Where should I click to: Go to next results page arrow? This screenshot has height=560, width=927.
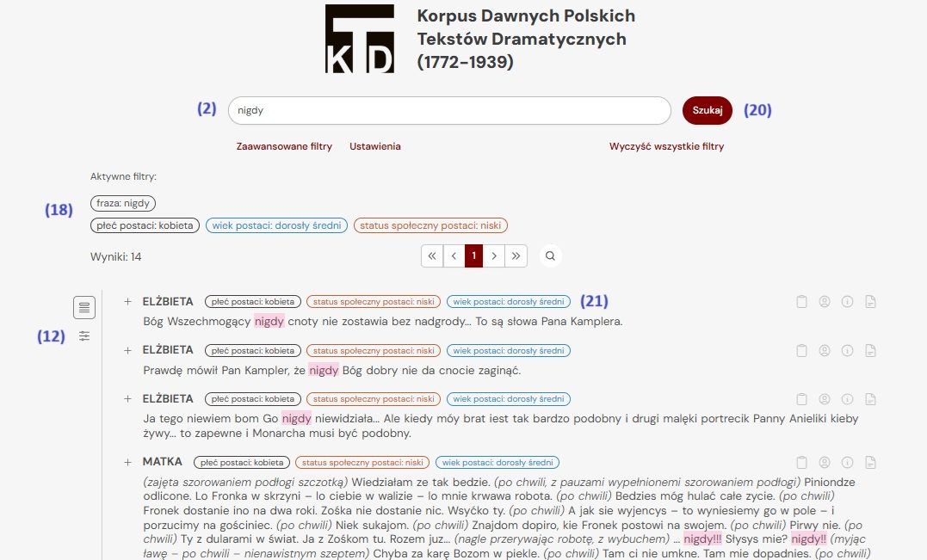(494, 255)
